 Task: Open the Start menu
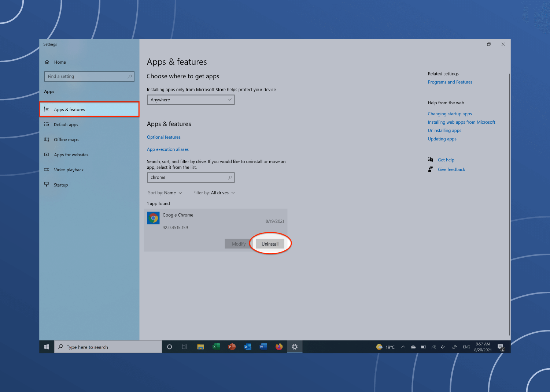click(x=47, y=347)
